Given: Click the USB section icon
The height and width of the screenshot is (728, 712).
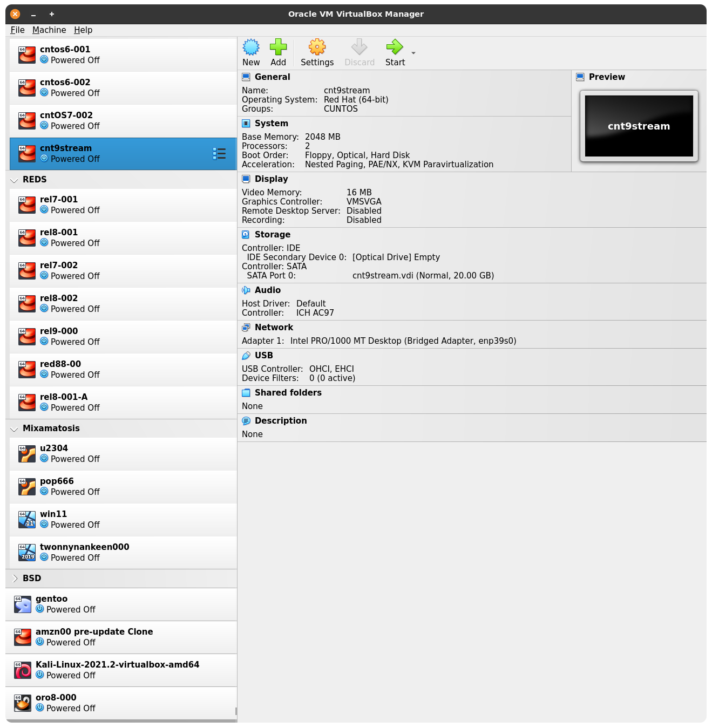Looking at the screenshot, I should pos(246,356).
